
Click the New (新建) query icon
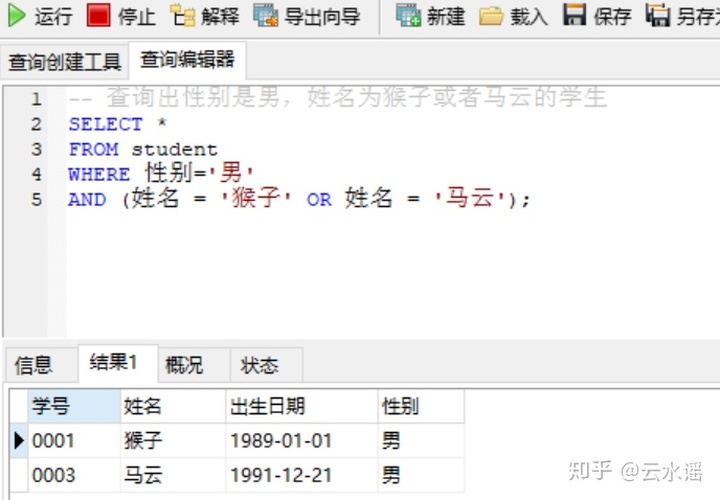pos(408,16)
